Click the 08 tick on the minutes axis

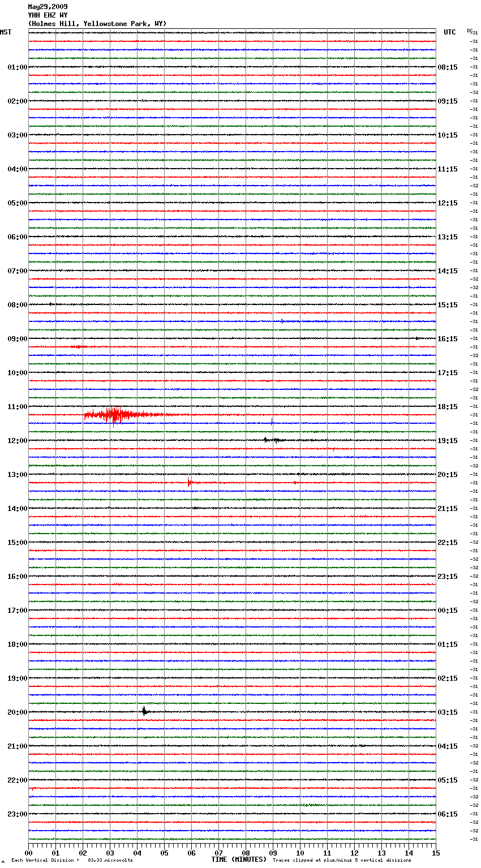(x=246, y=853)
